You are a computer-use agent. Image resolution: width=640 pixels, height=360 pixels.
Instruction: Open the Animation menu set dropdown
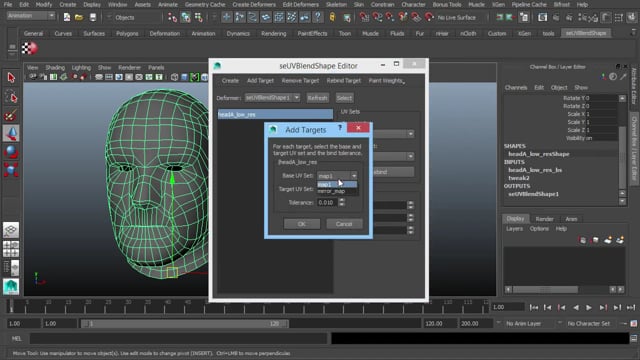click(31, 16)
